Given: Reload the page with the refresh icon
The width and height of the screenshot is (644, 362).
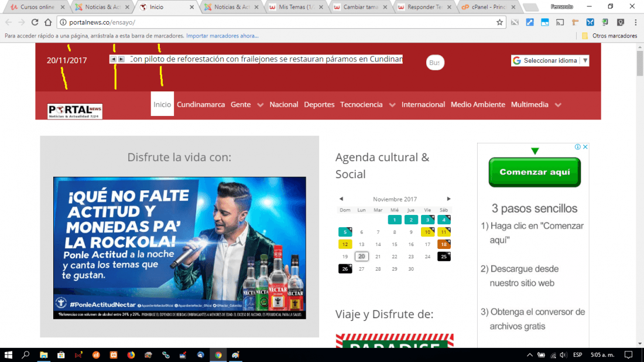Looking at the screenshot, I should coord(35,22).
